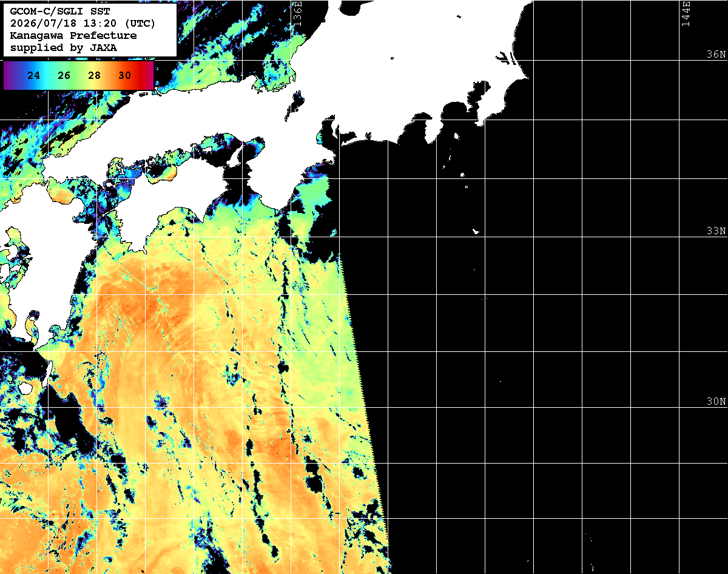Image resolution: width=728 pixels, height=574 pixels.
Task: Click the 30 value on the color scale
Action: [125, 76]
